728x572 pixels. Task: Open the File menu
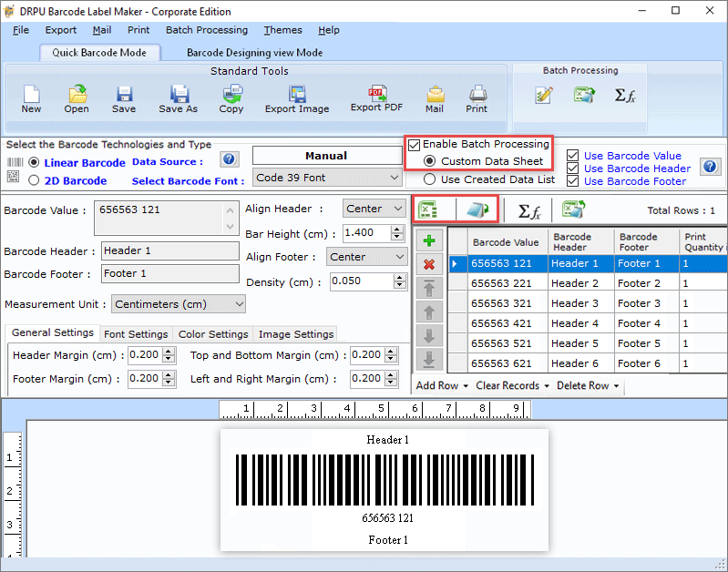tap(21, 30)
